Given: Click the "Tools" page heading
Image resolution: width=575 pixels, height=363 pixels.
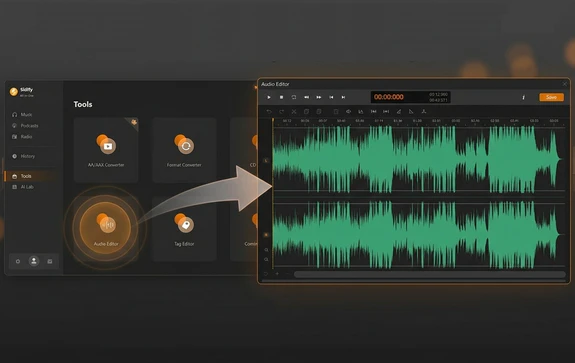Looking at the screenshot, I should click(83, 104).
